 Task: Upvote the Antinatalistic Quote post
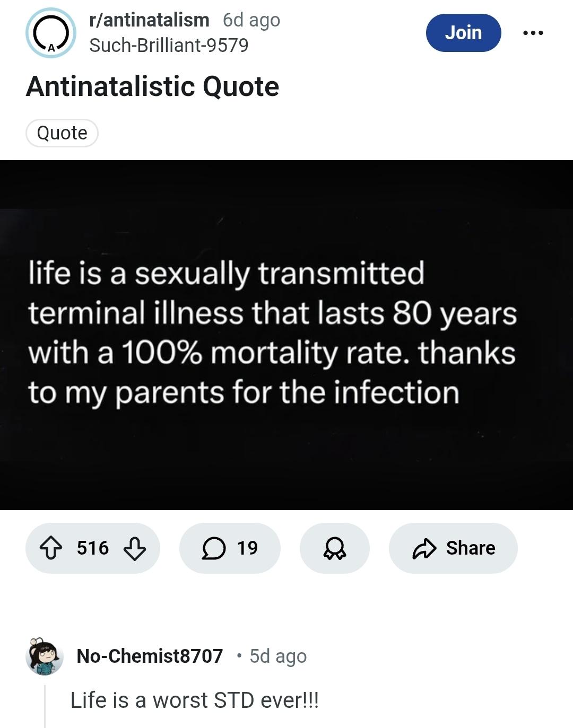[x=51, y=548]
